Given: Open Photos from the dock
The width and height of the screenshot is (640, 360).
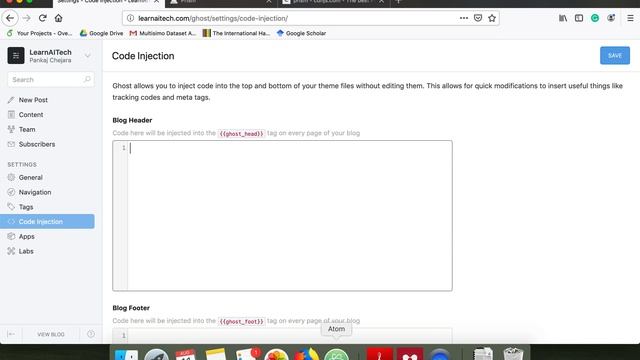Looking at the screenshot, I should point(276,354).
